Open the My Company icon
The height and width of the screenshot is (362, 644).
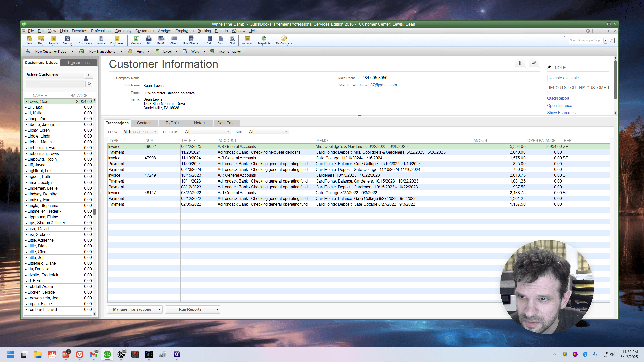pos(284,40)
